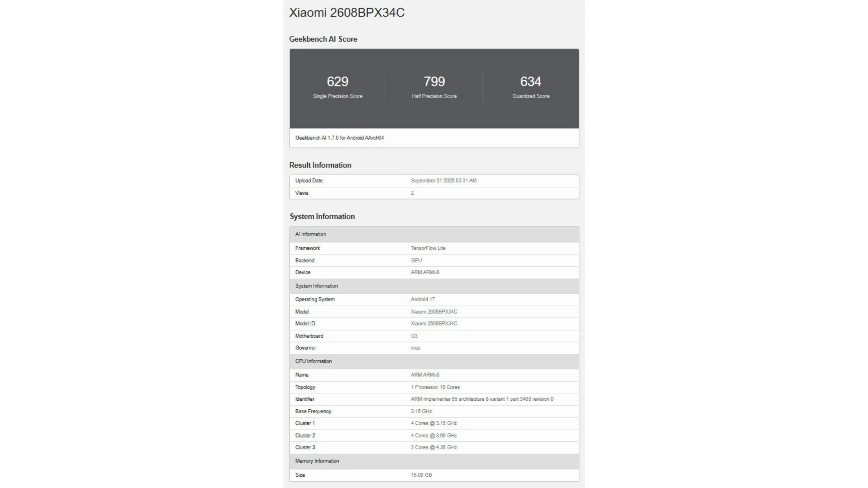Select the Model row Xiaomi 2608BPX34C value
Viewport: 868px width, 488px height.
point(434,312)
